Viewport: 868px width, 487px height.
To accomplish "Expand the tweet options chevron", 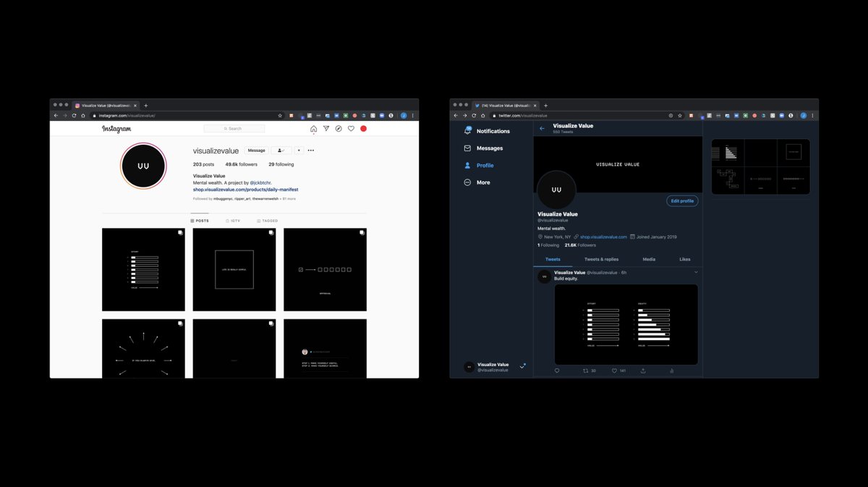I will [x=696, y=272].
